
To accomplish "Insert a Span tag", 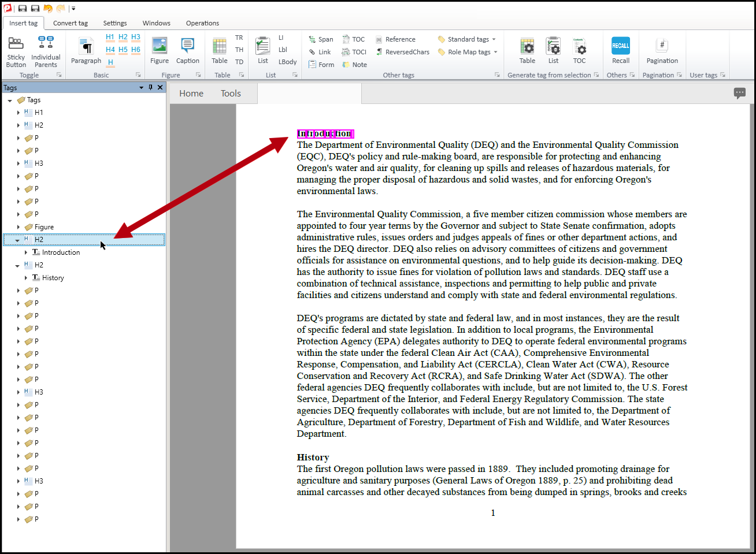I will click(x=321, y=39).
